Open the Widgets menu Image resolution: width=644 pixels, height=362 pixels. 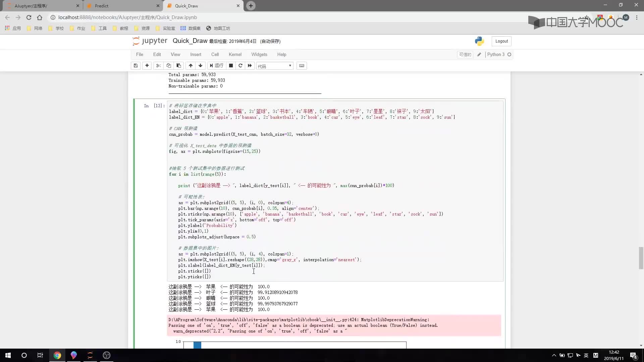coord(259,55)
